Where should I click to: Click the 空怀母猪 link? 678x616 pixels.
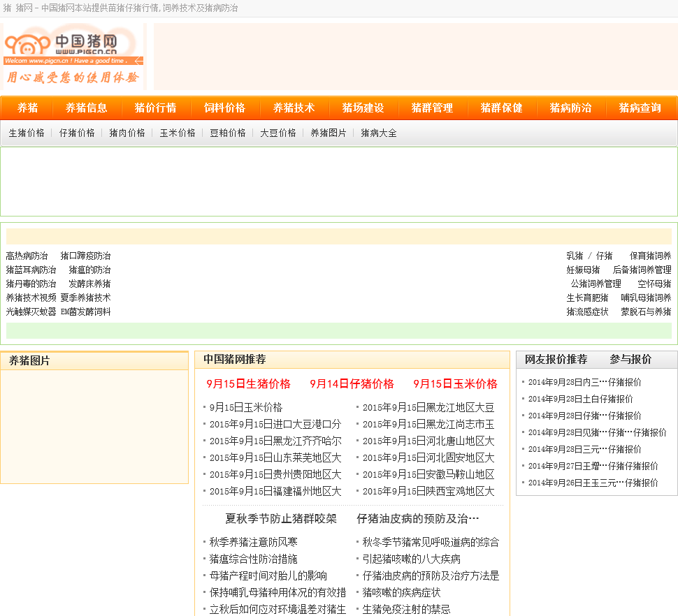pos(655,284)
